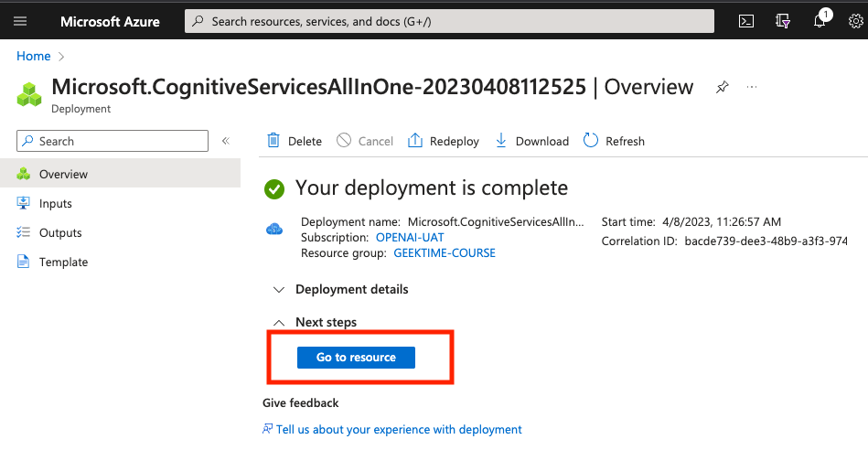This screenshot has width=868, height=450.
Task: Select Inputs in the left menu
Action: pyautogui.click(x=55, y=203)
